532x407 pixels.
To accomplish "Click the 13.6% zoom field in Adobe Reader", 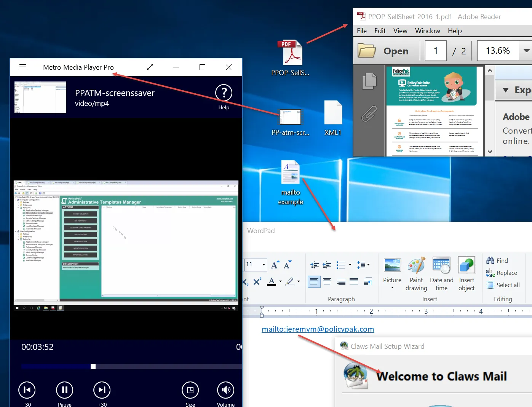I will tap(497, 51).
